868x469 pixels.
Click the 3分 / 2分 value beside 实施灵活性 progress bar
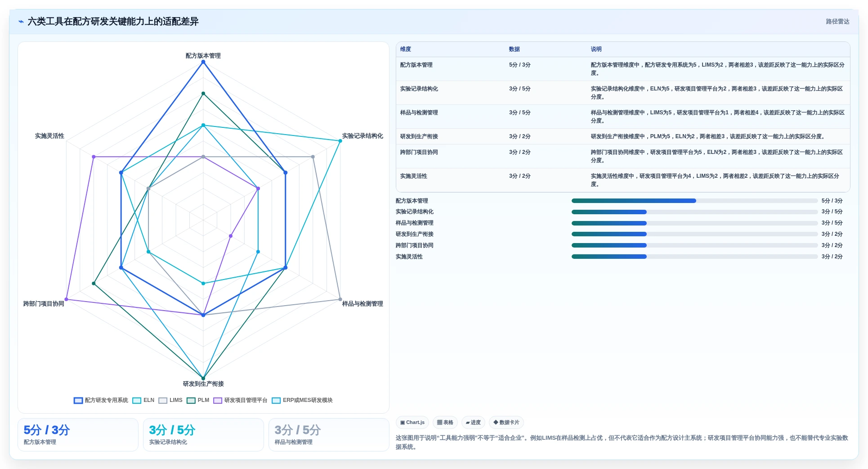tap(832, 257)
